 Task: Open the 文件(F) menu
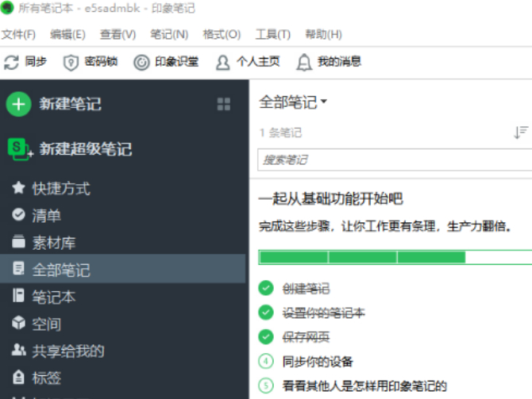pyautogui.click(x=18, y=34)
